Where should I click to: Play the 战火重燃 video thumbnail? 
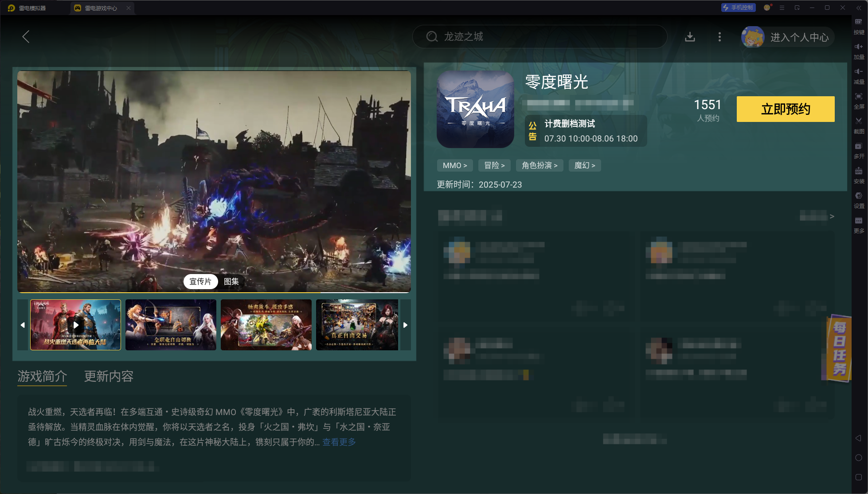click(76, 325)
